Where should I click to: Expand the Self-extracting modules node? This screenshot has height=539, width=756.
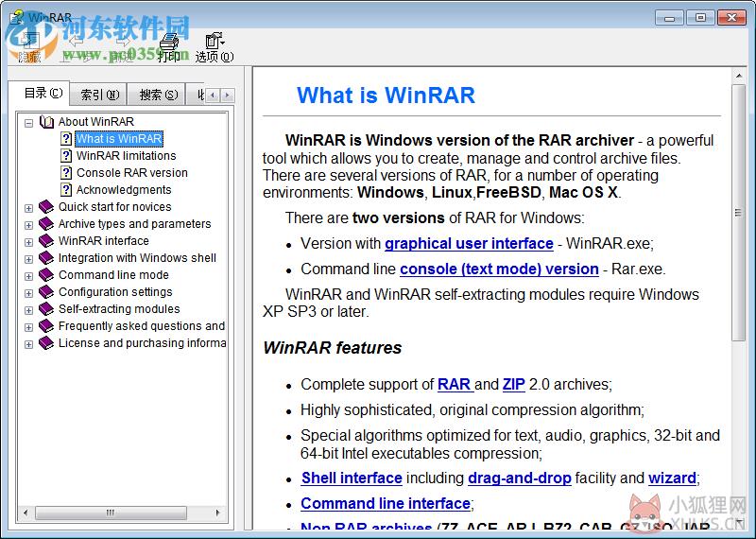tap(29, 310)
